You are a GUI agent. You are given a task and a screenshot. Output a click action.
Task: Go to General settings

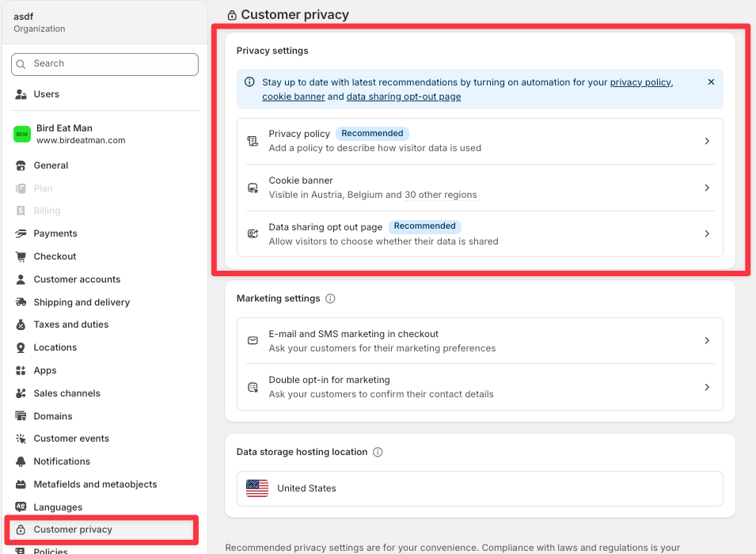[x=104, y=165]
